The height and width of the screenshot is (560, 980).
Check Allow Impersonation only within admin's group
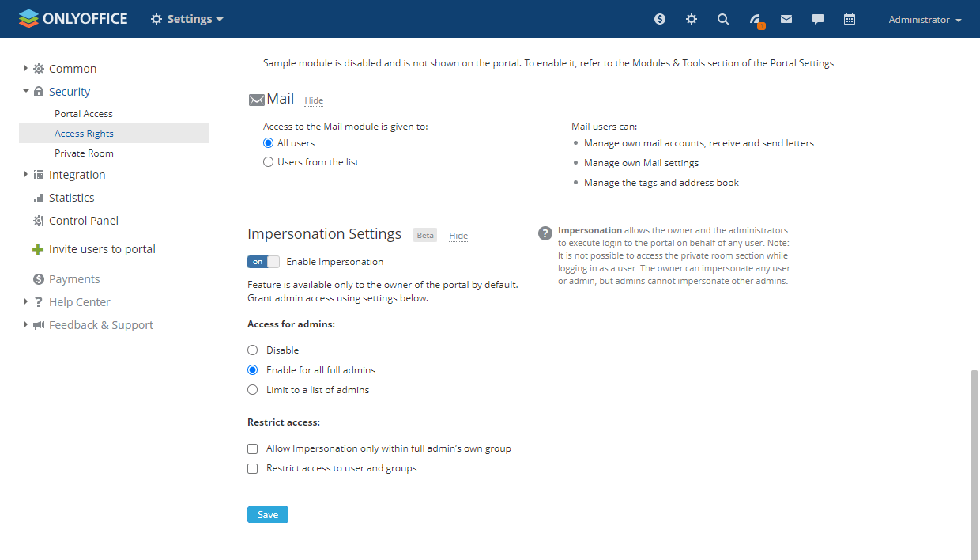coord(253,448)
